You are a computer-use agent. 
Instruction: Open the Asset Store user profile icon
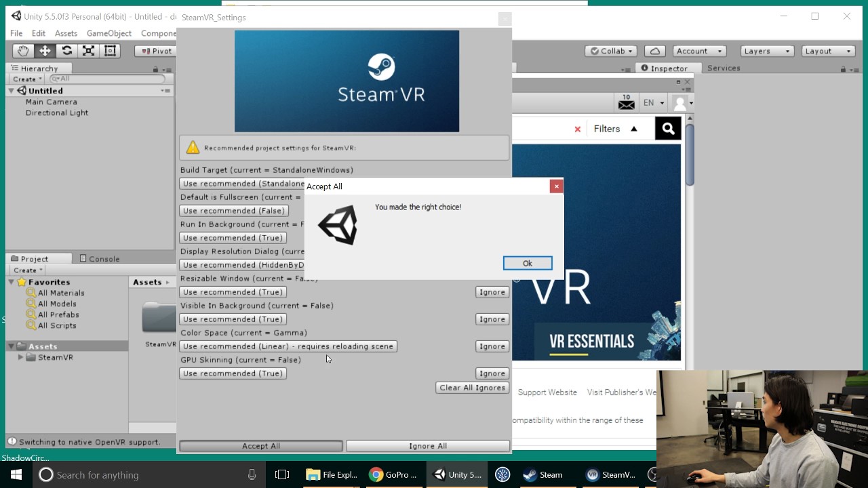tap(679, 103)
